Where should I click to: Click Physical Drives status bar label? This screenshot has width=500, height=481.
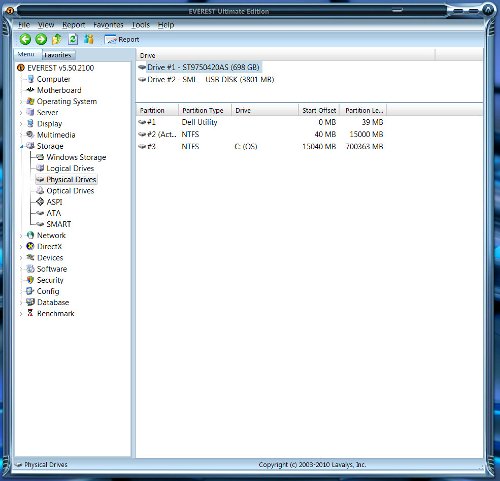tap(46, 464)
